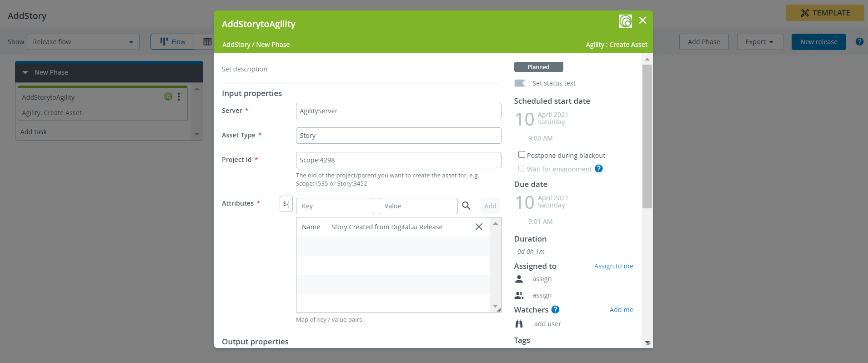Screen dimensions: 868x363
Task: Click the dialog vertical scrollbar thumb
Action: (647, 136)
